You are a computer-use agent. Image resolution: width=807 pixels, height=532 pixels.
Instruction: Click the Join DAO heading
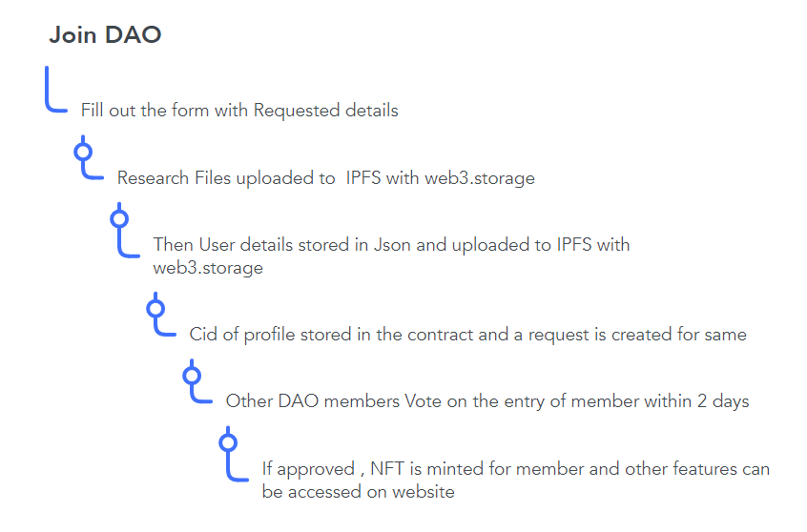pyautogui.click(x=105, y=36)
